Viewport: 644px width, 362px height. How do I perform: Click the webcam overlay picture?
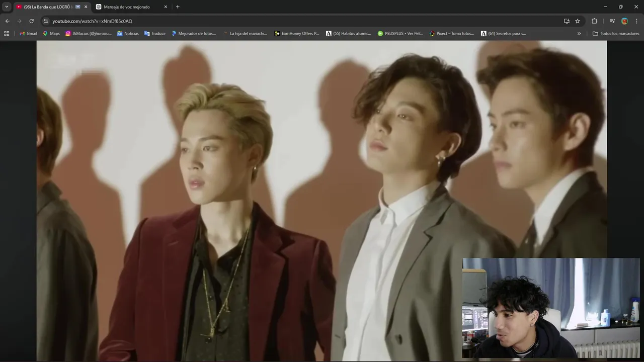click(551, 308)
